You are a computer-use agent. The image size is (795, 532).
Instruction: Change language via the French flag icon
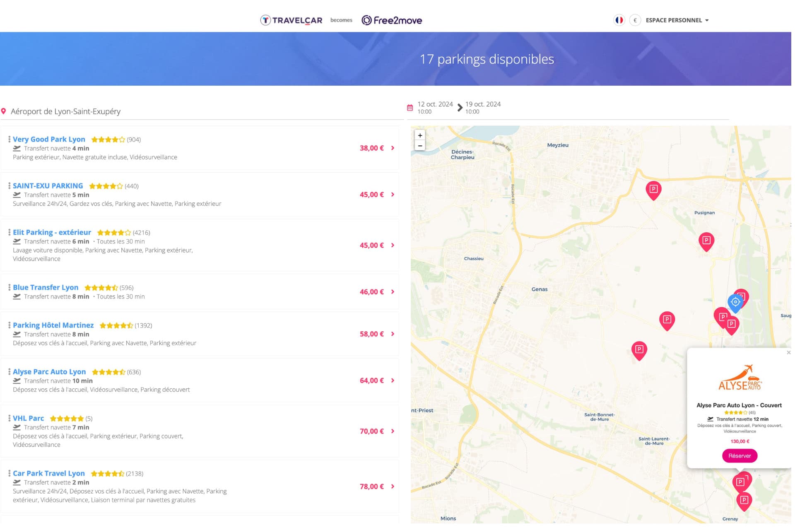pyautogui.click(x=619, y=20)
